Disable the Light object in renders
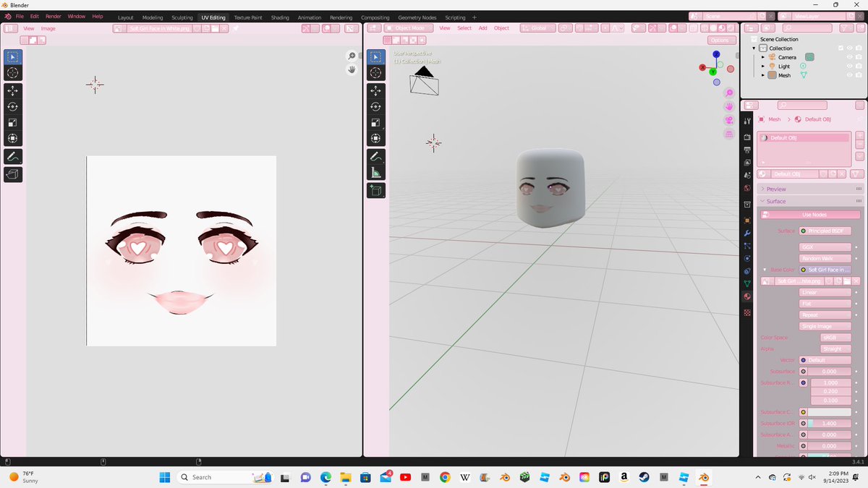This screenshot has width=868, height=488. point(859,66)
